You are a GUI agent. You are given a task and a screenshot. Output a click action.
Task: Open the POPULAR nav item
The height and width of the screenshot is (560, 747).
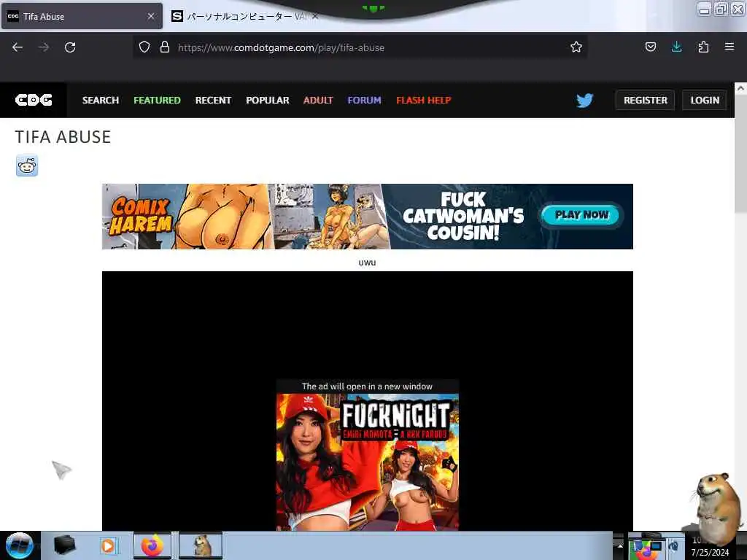(x=267, y=100)
